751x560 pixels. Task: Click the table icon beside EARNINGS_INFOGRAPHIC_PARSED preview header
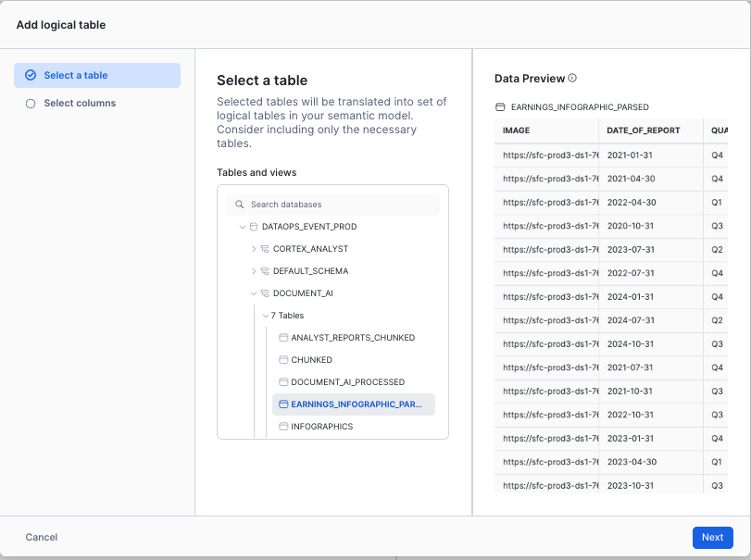pyautogui.click(x=500, y=105)
